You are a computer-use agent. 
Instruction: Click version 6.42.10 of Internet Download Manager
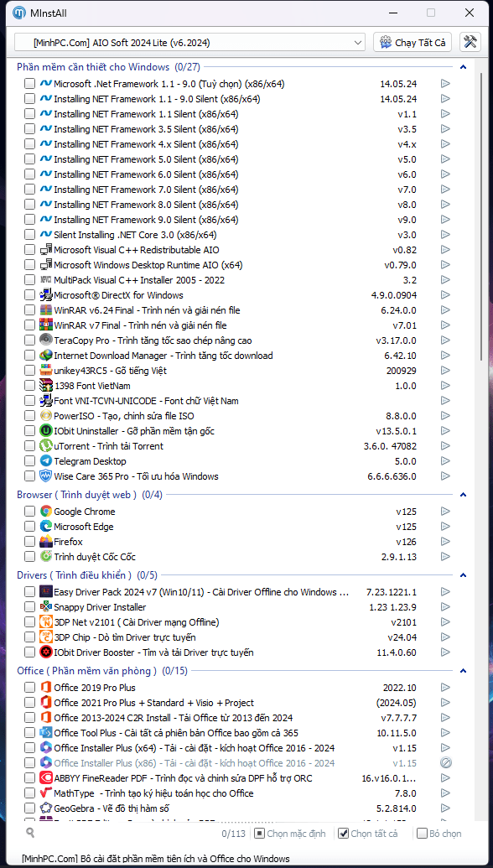[x=400, y=356]
